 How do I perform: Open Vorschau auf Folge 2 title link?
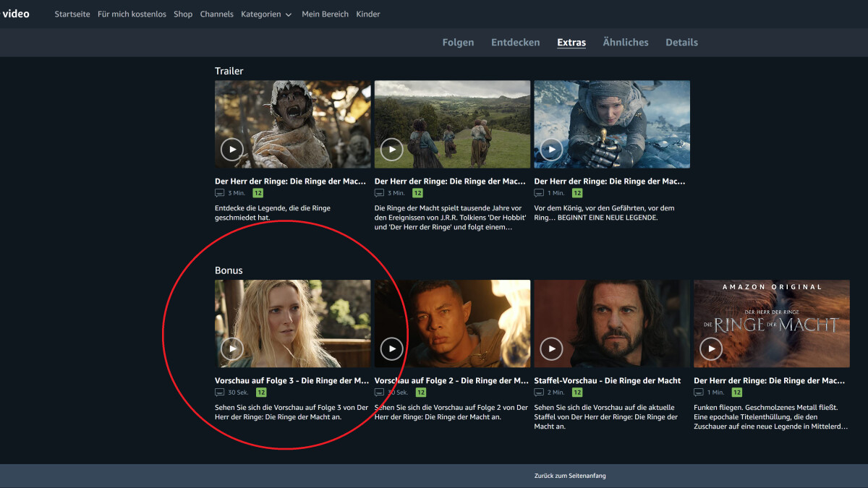pyautogui.click(x=452, y=380)
